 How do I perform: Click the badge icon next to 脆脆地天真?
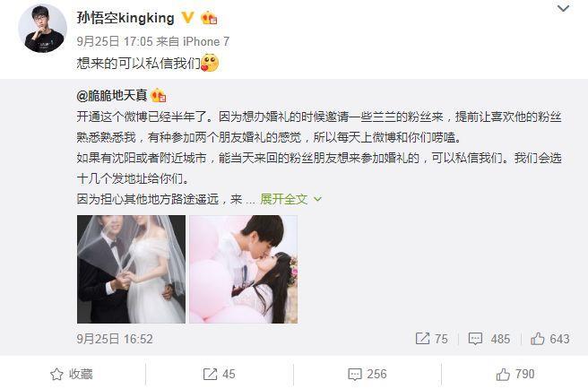coord(159,96)
